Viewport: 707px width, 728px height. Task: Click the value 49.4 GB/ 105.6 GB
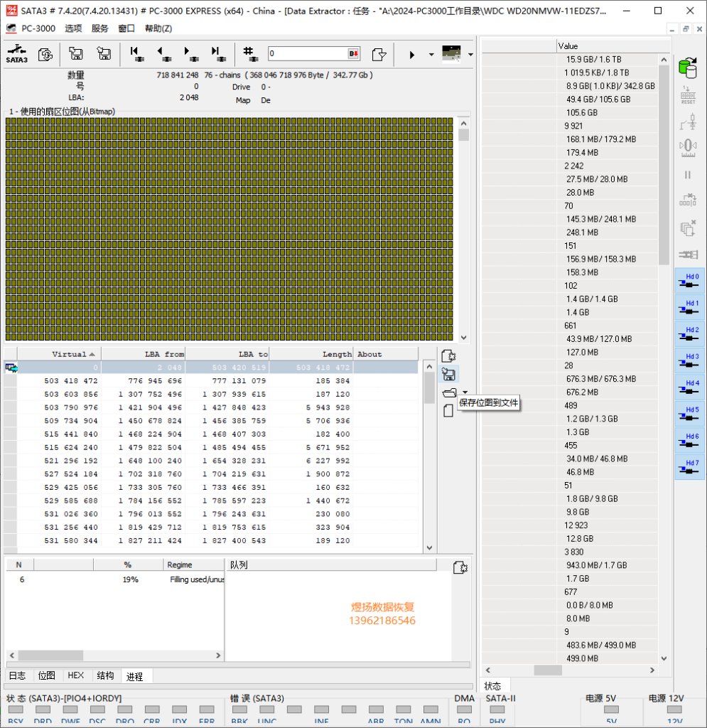coord(598,100)
